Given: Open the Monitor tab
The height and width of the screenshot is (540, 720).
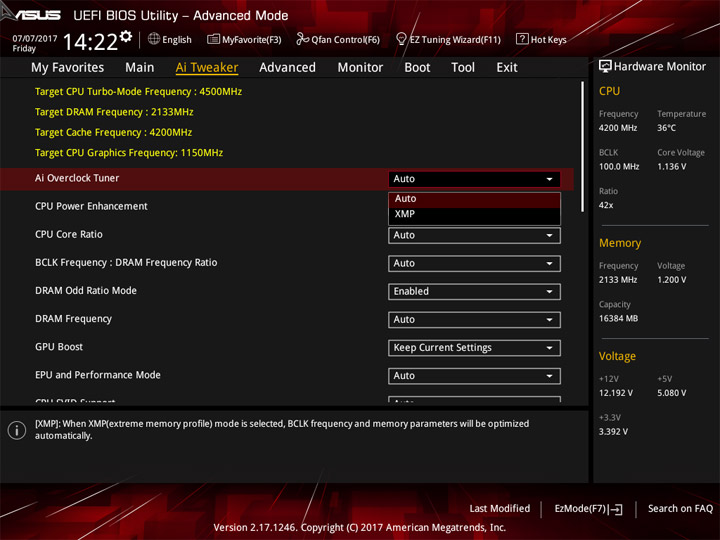Looking at the screenshot, I should 360,68.
